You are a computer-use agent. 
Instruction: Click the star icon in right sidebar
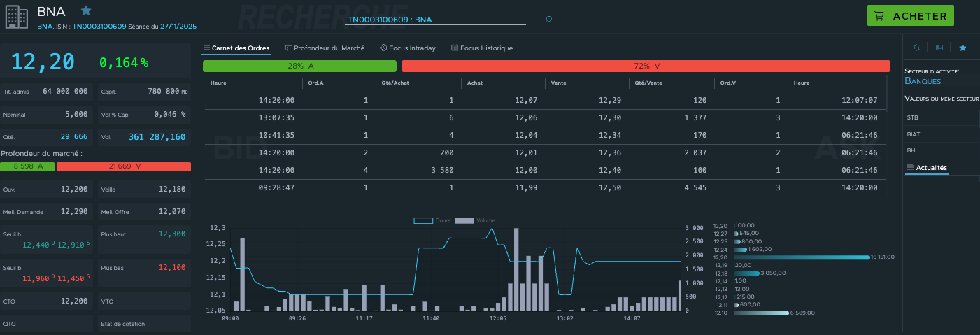[963, 48]
